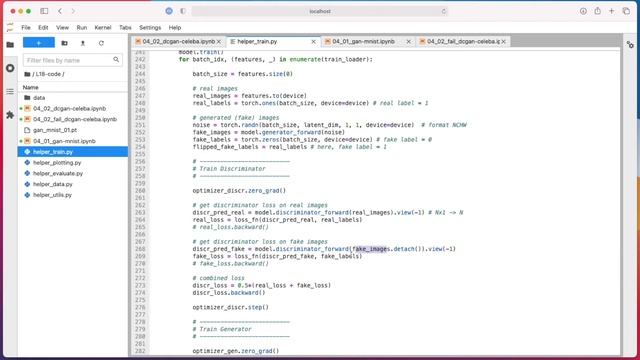Click the JupyterLab logo icon
The width and height of the screenshot is (640, 360).
click(10, 27)
